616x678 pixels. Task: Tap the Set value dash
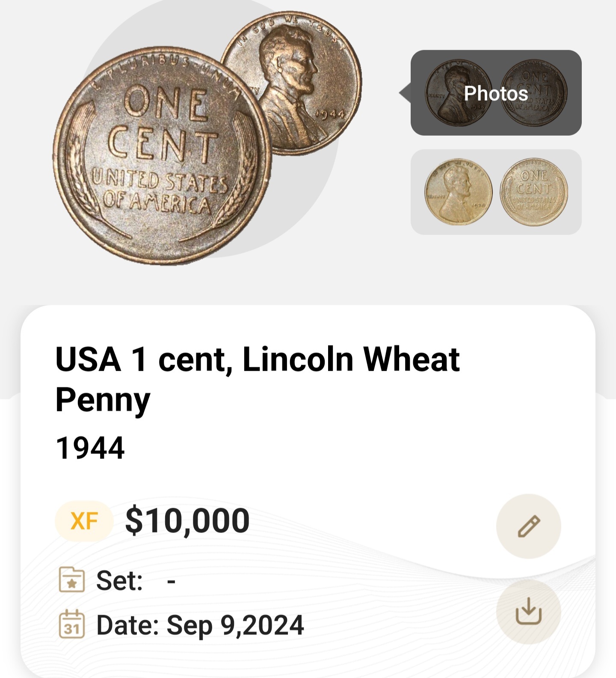(x=171, y=581)
